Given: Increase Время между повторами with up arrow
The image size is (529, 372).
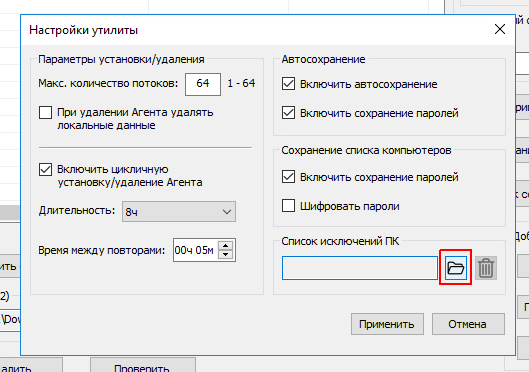Looking at the screenshot, I should [225, 245].
